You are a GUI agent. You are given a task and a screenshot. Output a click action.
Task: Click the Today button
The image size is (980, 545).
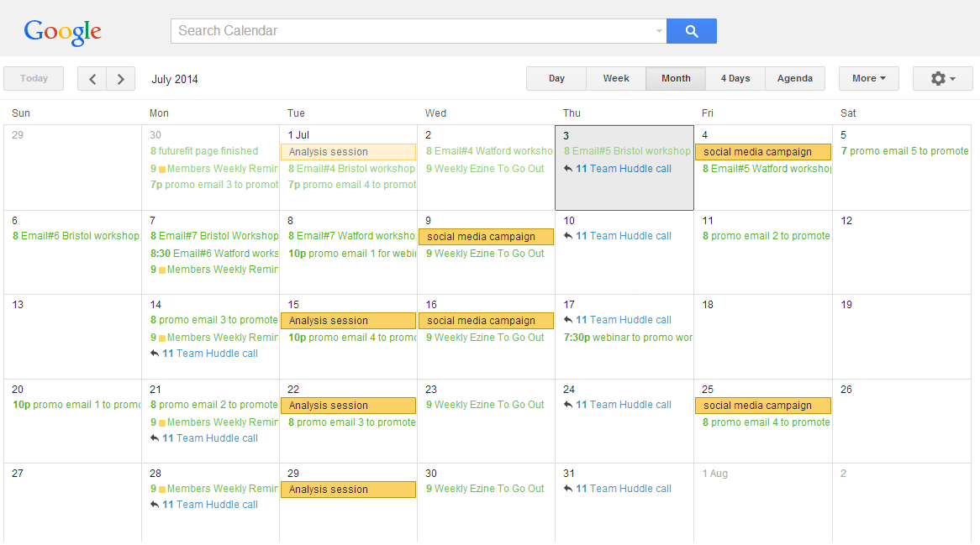point(33,78)
